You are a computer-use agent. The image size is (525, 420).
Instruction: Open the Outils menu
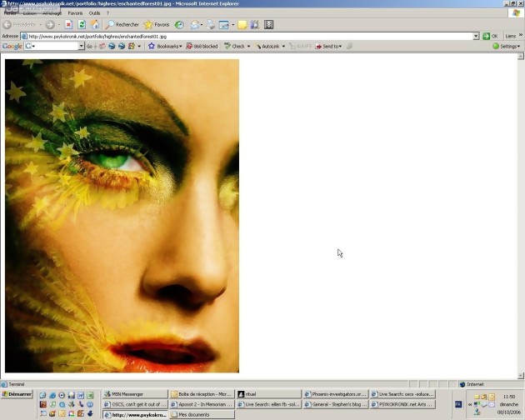[94, 13]
